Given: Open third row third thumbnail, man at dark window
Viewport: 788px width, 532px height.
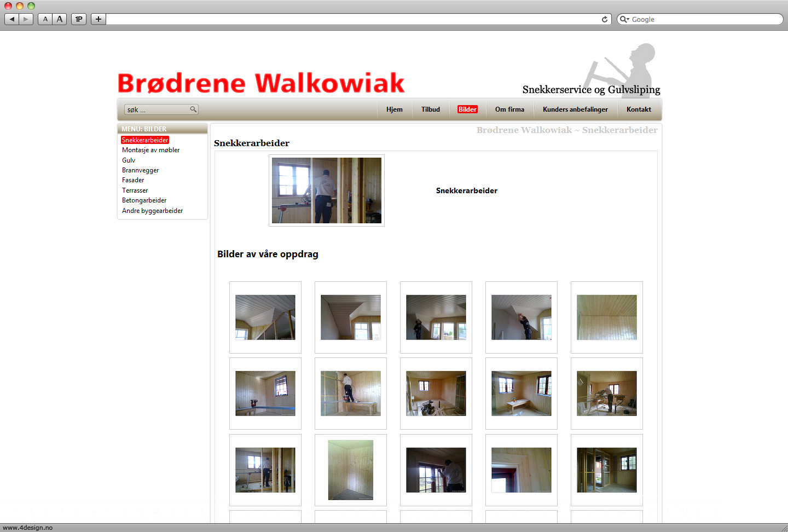Looking at the screenshot, I should click(x=436, y=470).
